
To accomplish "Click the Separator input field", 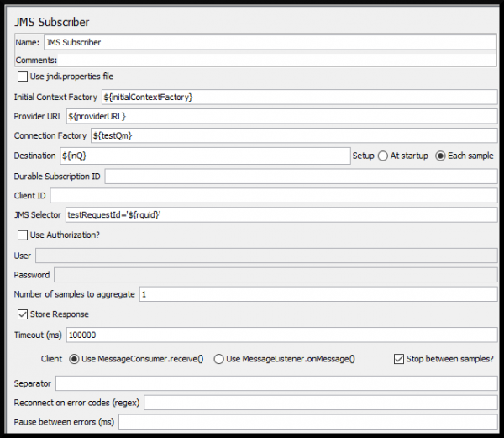I will click(x=276, y=383).
